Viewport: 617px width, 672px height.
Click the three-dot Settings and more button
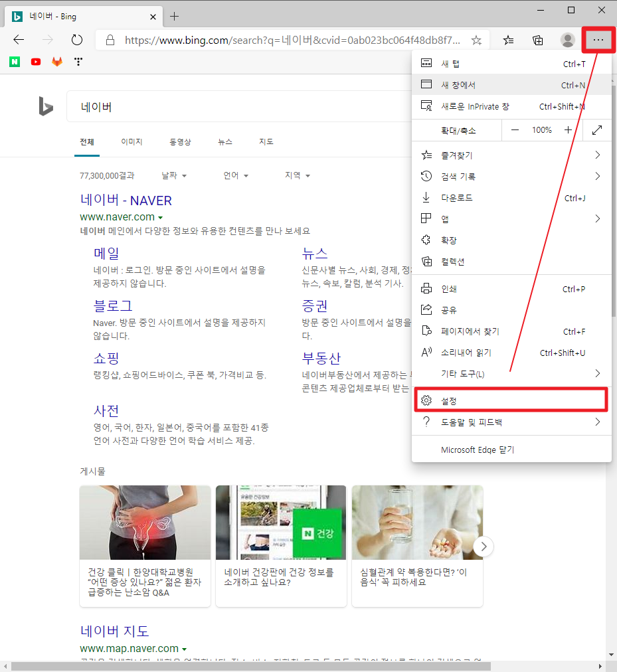pyautogui.click(x=598, y=40)
